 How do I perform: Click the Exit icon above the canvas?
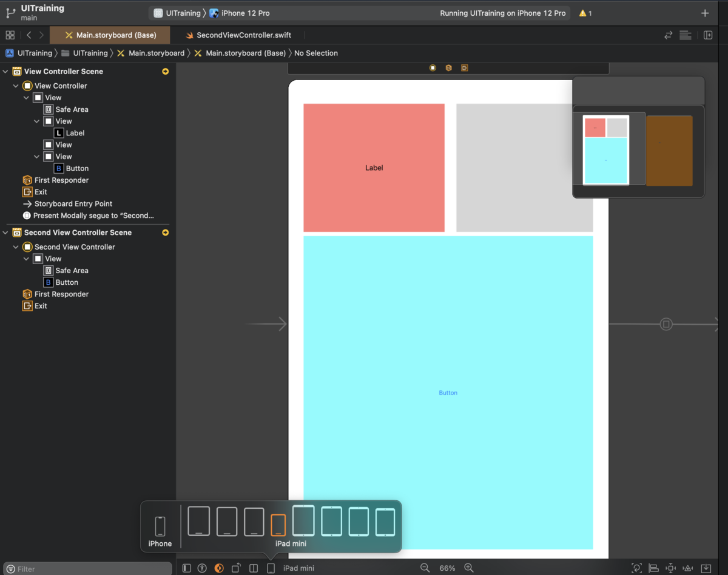pos(464,68)
